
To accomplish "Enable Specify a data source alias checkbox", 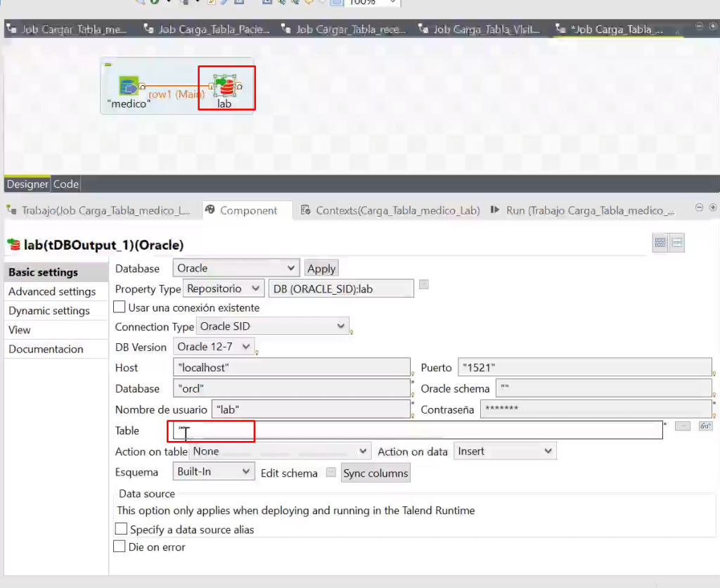I will pos(121,529).
